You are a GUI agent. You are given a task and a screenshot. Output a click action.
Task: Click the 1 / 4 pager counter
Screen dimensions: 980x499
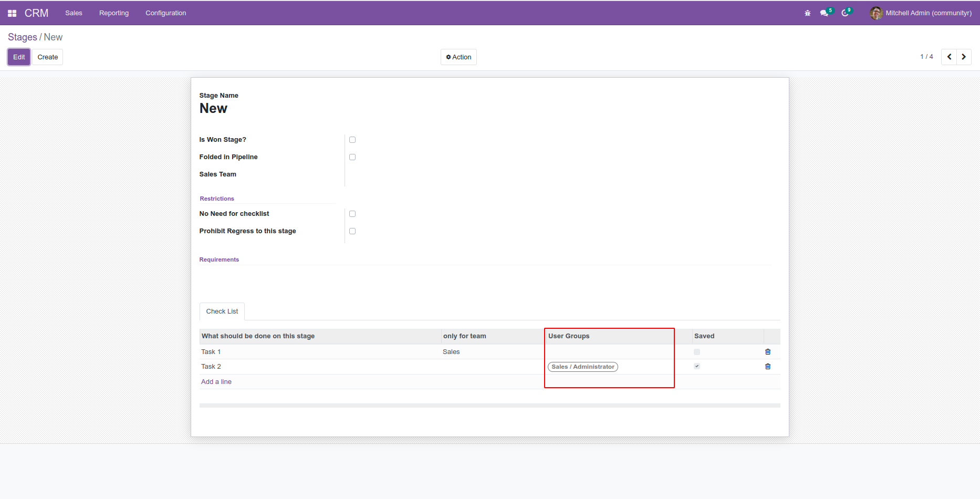[926, 57]
